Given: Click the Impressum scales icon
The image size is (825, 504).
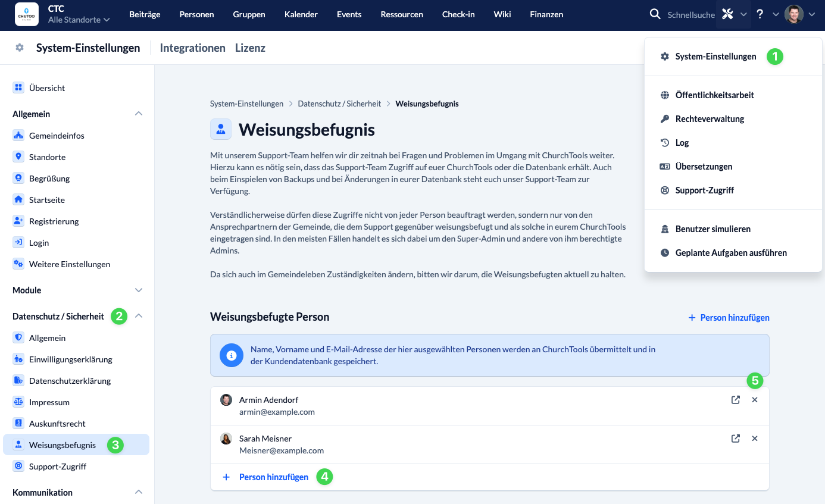Looking at the screenshot, I should (x=18, y=402).
